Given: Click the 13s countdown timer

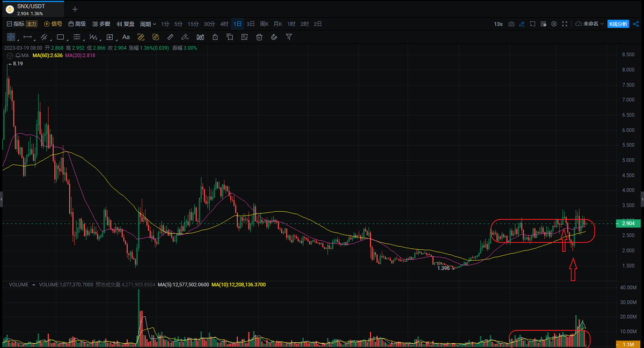Looking at the screenshot, I should [498, 24].
